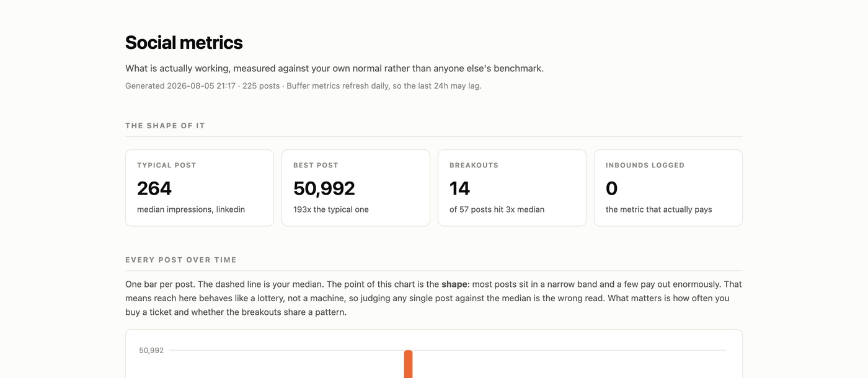Click the BEST POST label
Image resolution: width=868 pixels, height=378 pixels.
(x=316, y=165)
